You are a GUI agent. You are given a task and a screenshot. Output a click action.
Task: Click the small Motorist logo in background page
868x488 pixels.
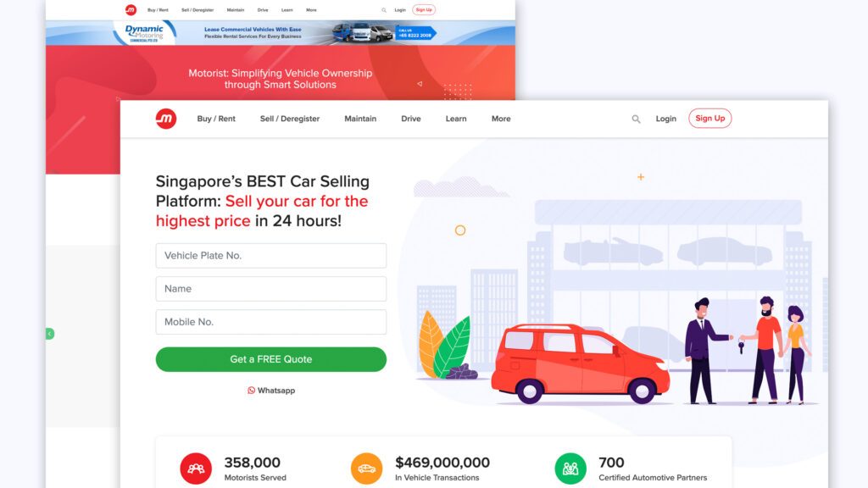(x=131, y=10)
